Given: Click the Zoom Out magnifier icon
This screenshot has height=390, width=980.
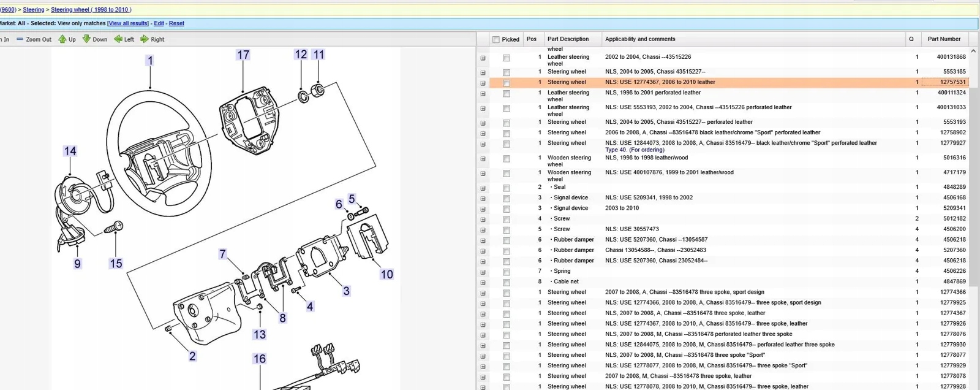Looking at the screenshot, I should [20, 39].
